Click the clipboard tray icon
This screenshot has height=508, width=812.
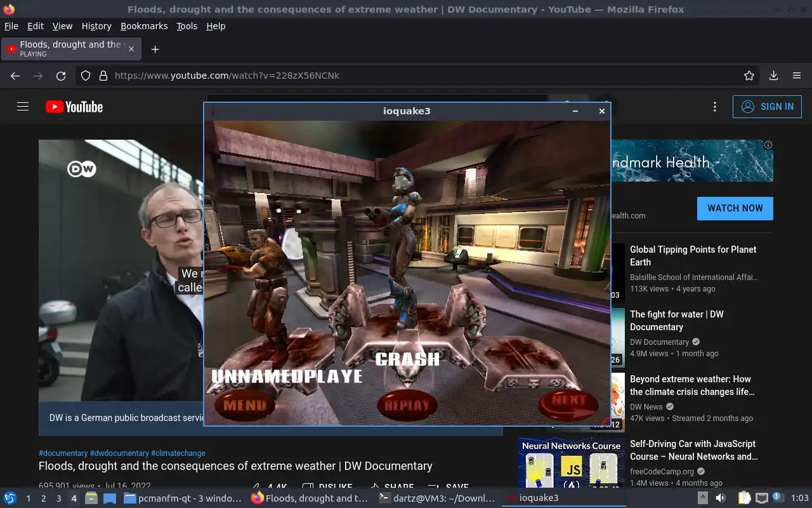tap(745, 498)
